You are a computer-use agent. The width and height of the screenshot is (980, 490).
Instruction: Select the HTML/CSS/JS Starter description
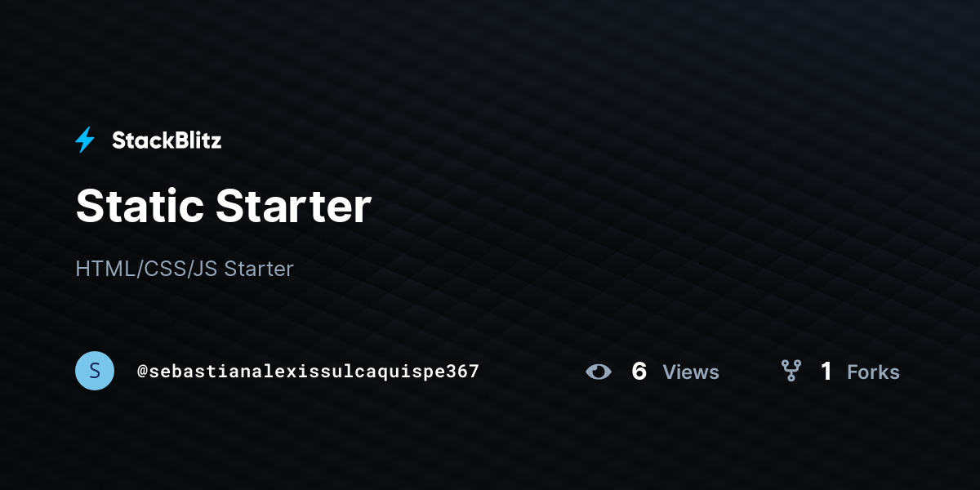tap(185, 269)
